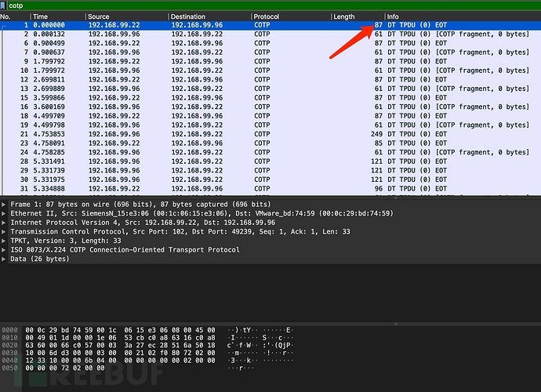
Task: Expand the Frame 1 details tree
Action: (5, 204)
